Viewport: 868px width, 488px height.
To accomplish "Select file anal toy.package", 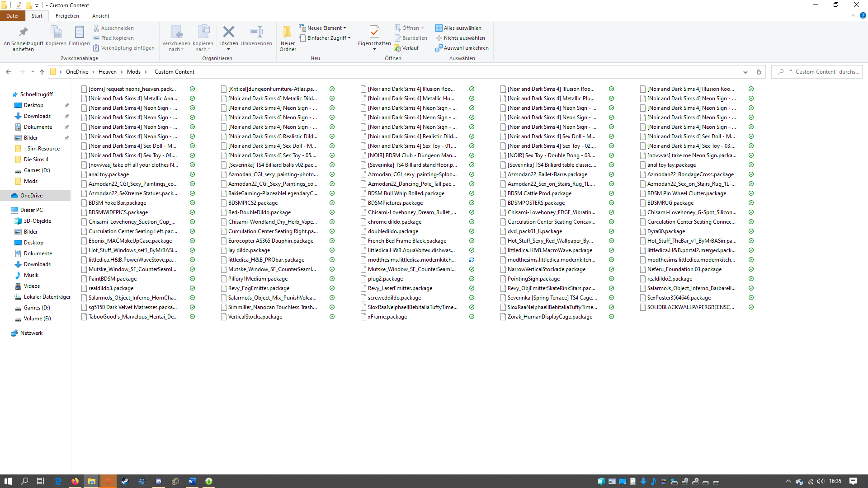I will tap(108, 174).
